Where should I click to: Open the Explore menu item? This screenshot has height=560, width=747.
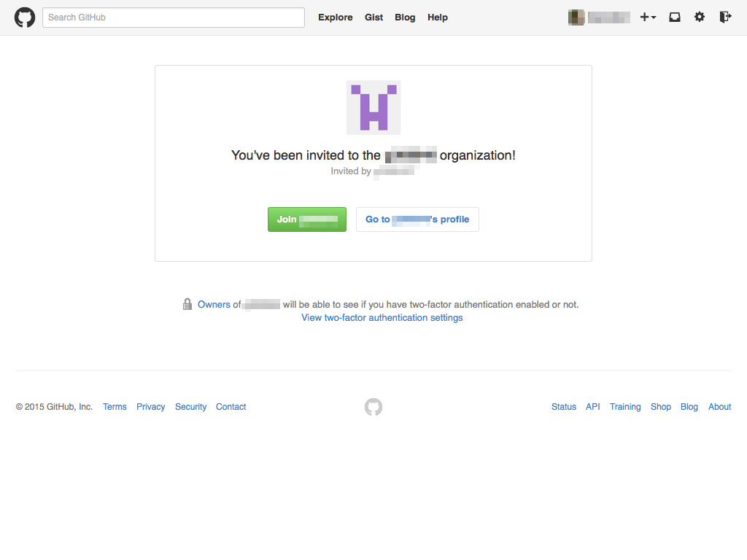[x=335, y=17]
